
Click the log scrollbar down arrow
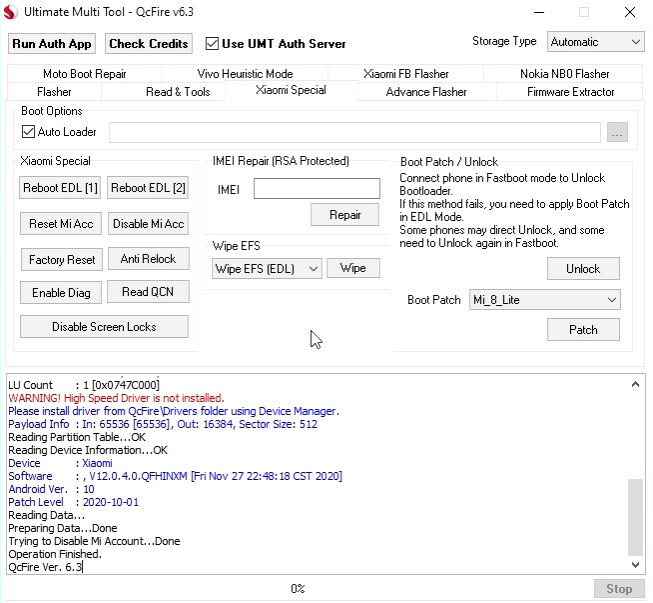tap(635, 565)
